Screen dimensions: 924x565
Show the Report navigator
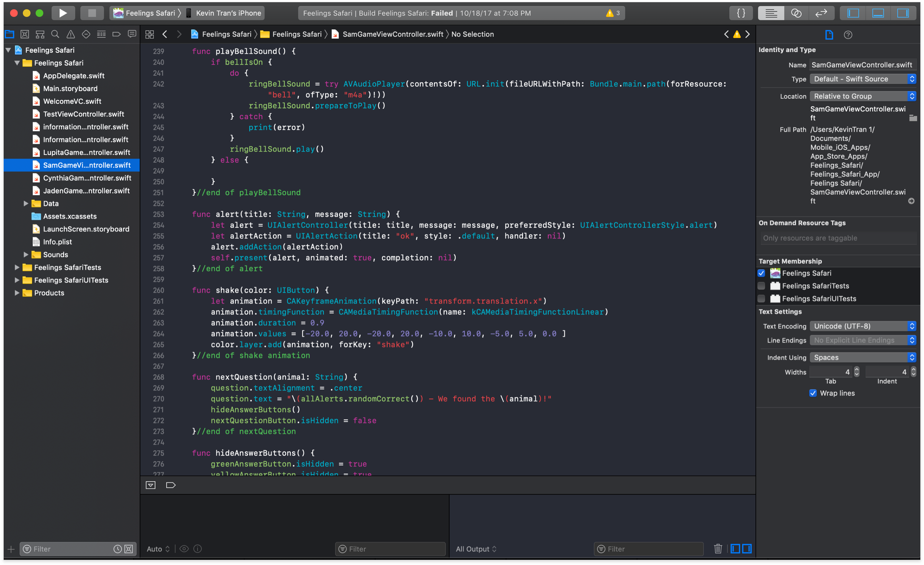pyautogui.click(x=132, y=34)
